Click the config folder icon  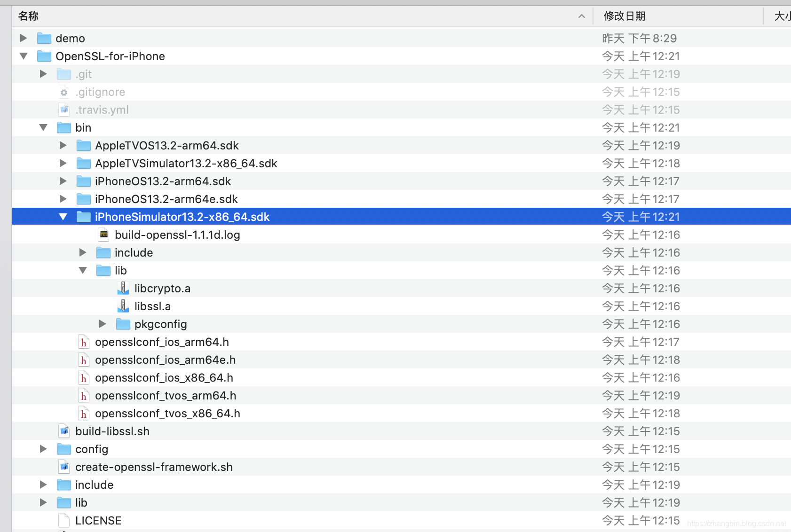64,449
